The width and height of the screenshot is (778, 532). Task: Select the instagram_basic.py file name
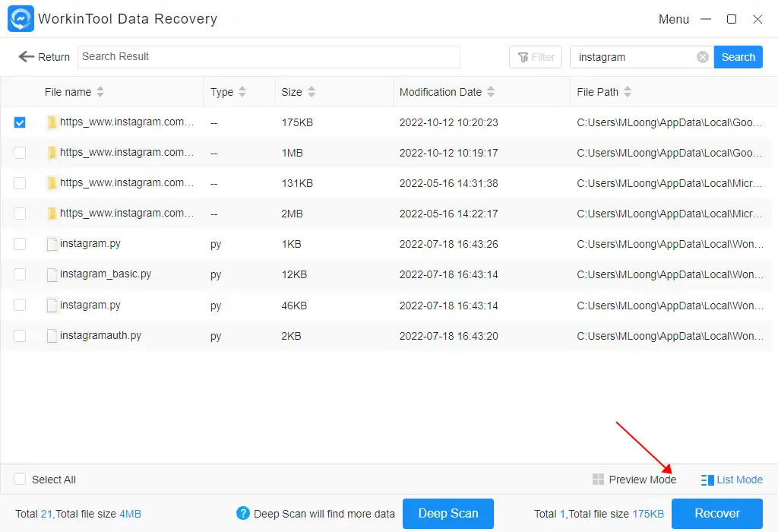click(106, 274)
